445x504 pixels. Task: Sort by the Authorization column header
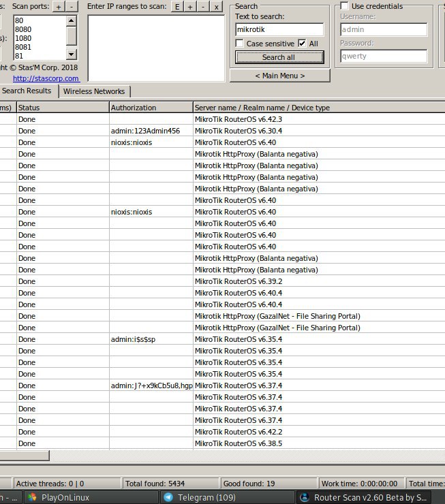[151, 108]
